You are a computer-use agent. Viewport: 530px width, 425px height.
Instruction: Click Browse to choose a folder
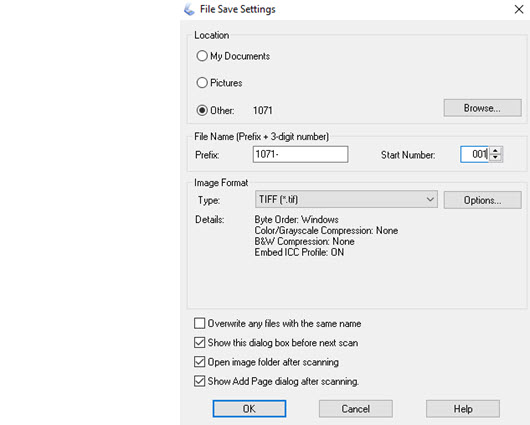click(482, 108)
